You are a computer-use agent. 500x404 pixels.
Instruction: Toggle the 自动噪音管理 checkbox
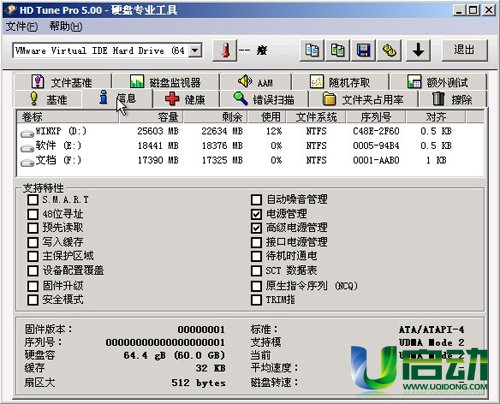(256, 200)
